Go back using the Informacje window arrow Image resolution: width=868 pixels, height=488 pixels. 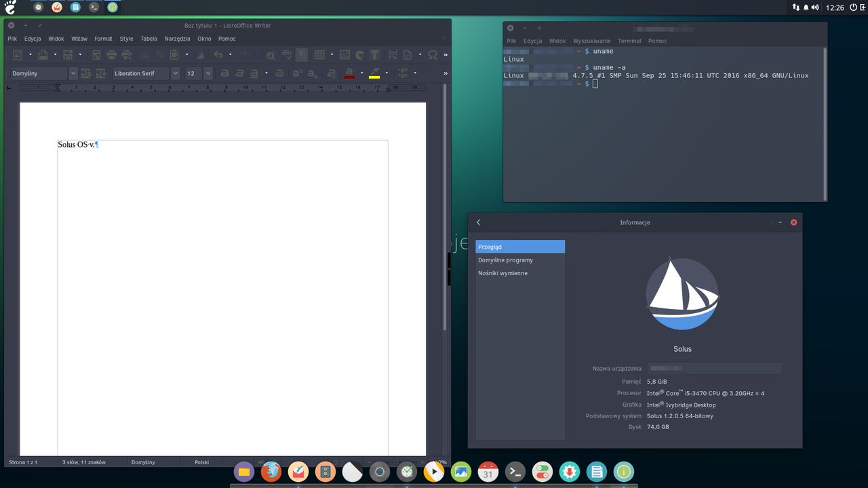[478, 222]
